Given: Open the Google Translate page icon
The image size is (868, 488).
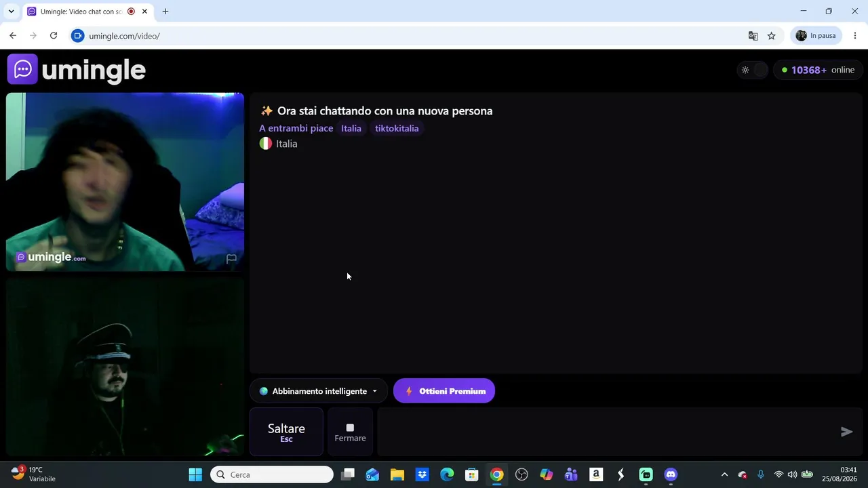Looking at the screenshot, I should (x=753, y=36).
